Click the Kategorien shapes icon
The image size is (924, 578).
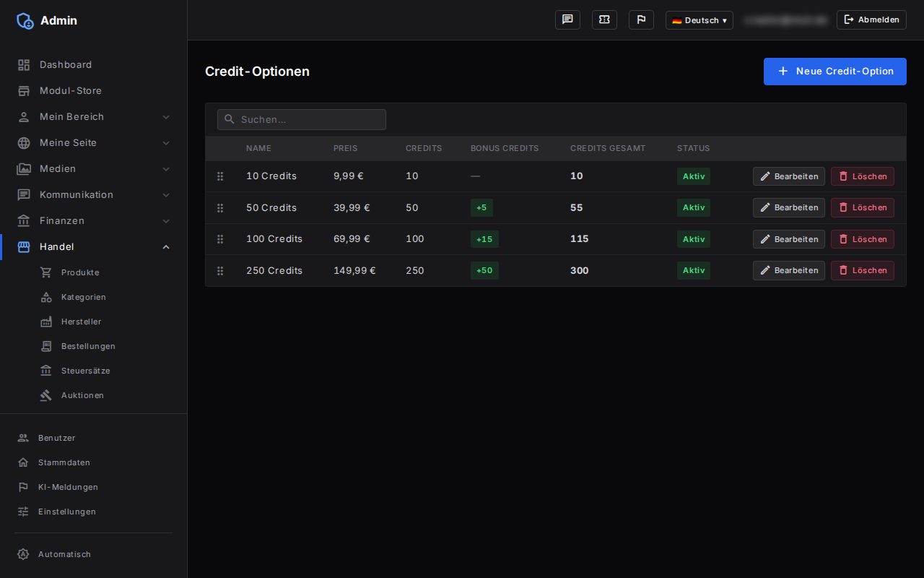46,297
